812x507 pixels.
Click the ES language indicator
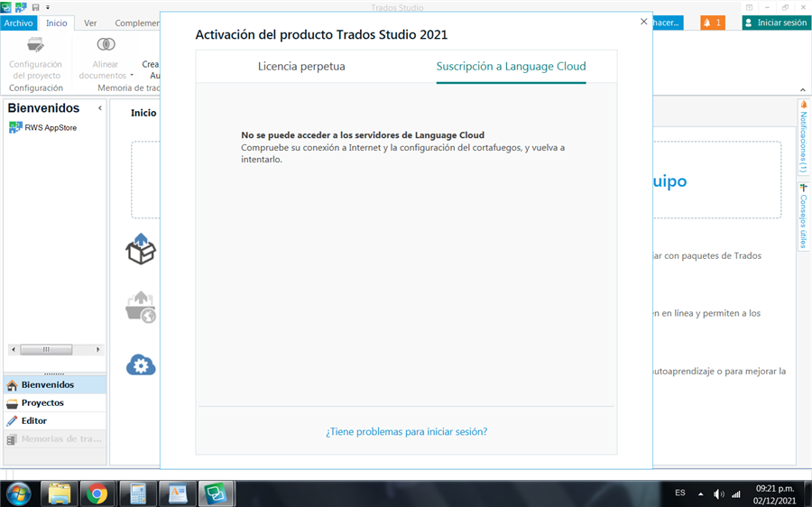coord(680,493)
